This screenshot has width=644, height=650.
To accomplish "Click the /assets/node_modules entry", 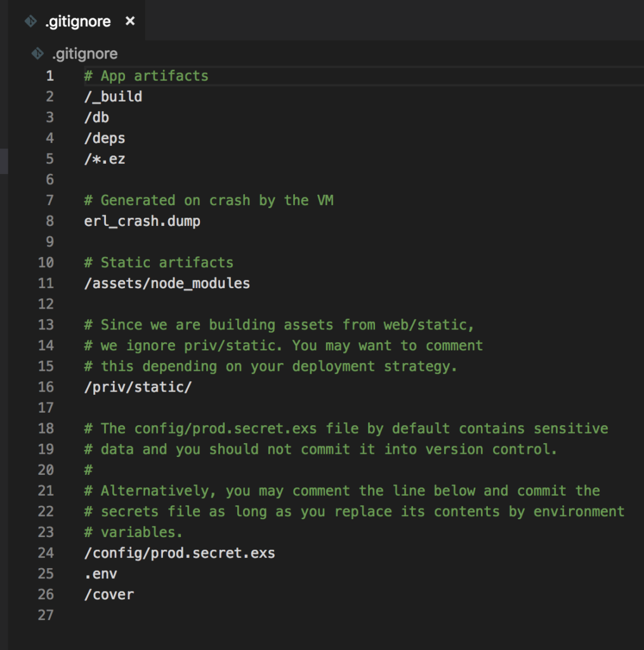I will point(167,284).
